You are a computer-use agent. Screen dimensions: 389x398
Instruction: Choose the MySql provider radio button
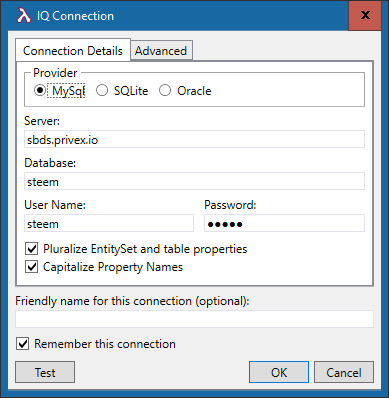tap(40, 90)
